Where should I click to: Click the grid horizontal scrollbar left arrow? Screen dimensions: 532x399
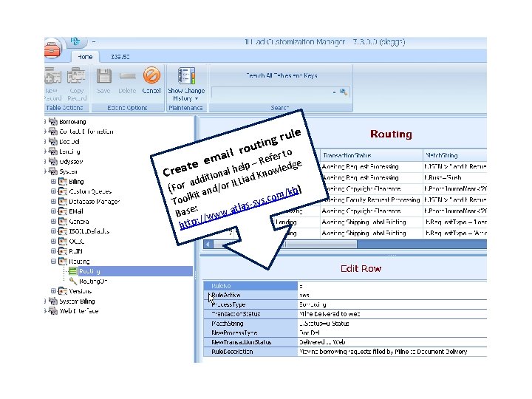coord(208,244)
